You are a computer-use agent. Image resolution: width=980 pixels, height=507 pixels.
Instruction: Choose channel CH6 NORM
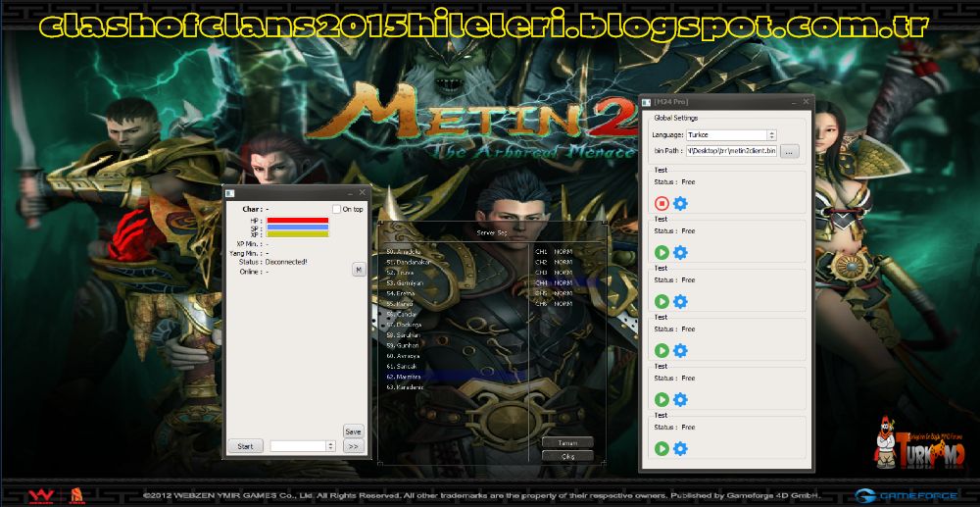coord(554,304)
